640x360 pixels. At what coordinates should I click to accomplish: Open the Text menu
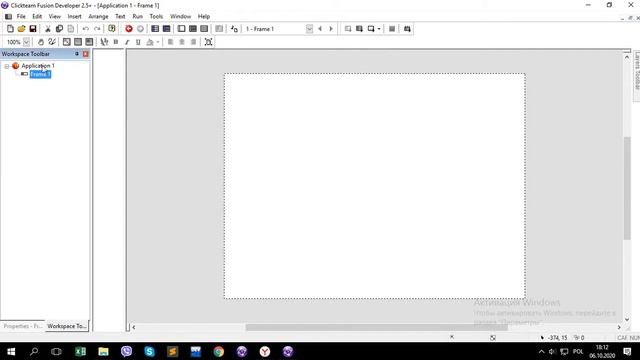(120, 16)
